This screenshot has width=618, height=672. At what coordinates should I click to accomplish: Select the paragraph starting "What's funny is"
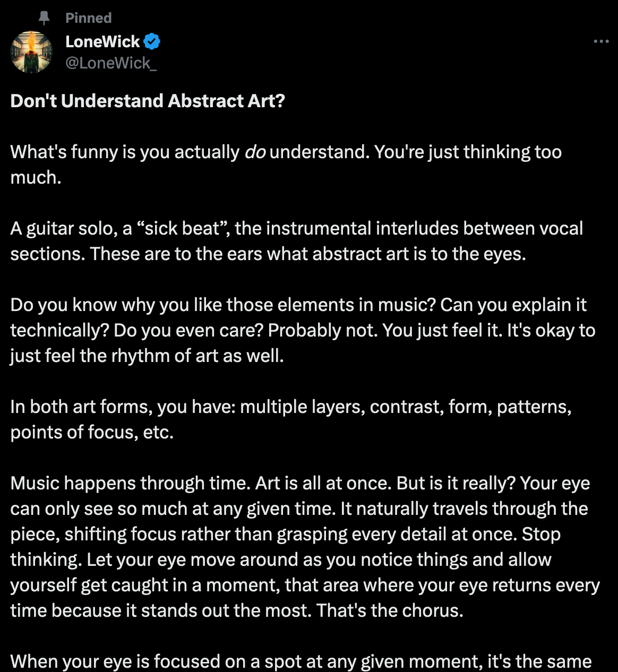tap(286, 165)
